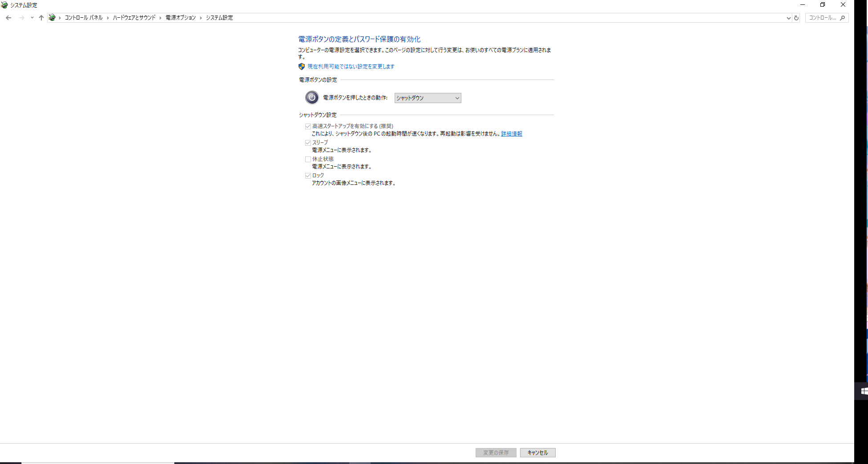Expand the arrow after コントロール パネル breadcrumb
The image size is (868, 464).
coord(108,18)
